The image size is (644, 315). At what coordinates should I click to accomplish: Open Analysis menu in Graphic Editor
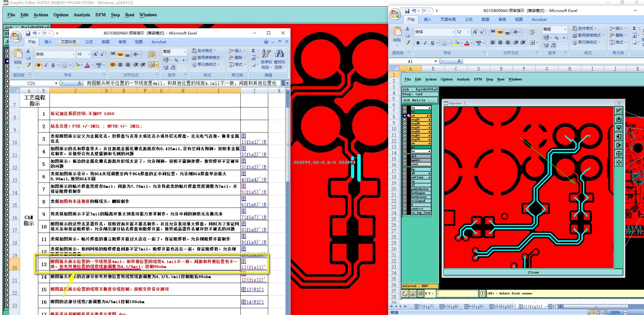[81, 15]
